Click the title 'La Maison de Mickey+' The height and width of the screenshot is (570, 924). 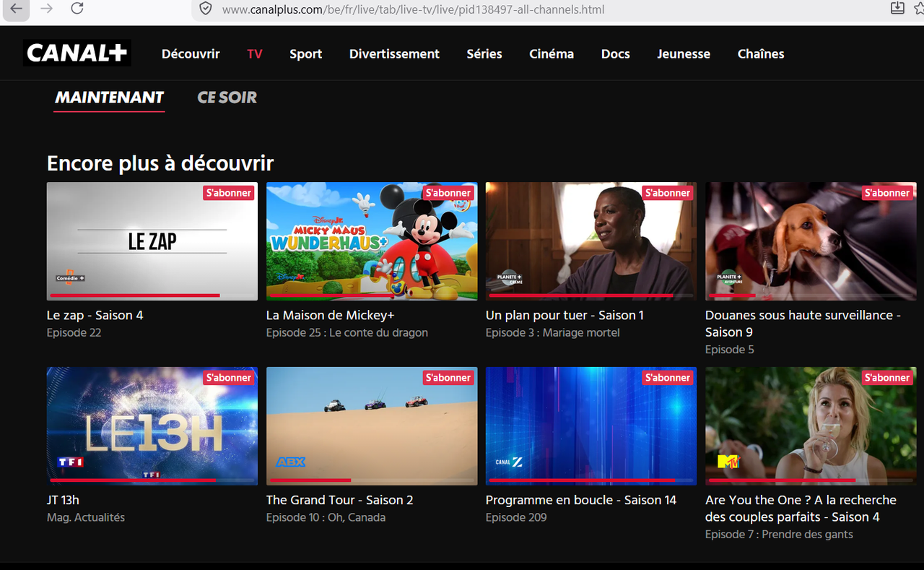pos(331,316)
